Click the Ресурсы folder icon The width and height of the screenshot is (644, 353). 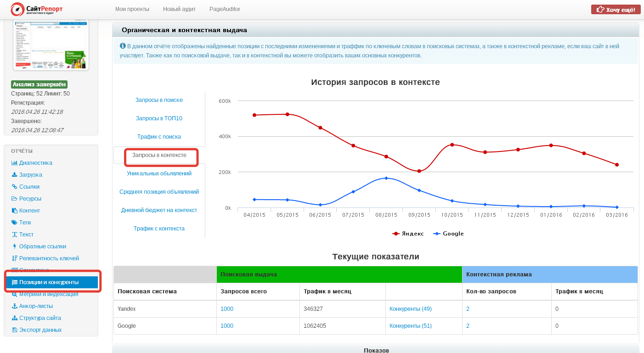coord(14,199)
